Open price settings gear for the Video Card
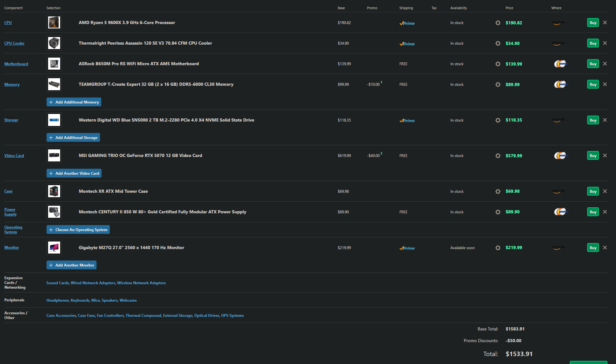The width and height of the screenshot is (616, 364). (498, 156)
